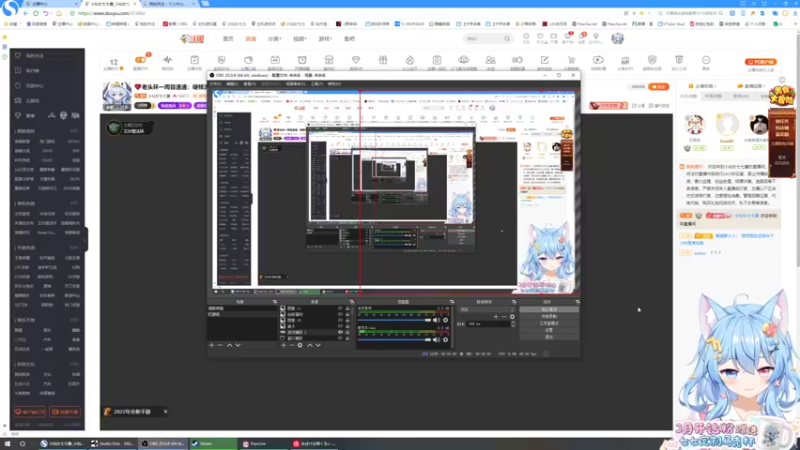Open the diamond icon in streamer toolbar
Image resolution: width=800 pixels, height=450 pixels.
356,60
